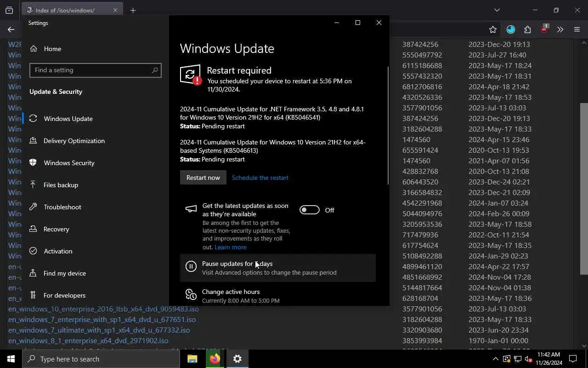Select Find my device option
Image resolution: width=588 pixels, height=368 pixels.
click(64, 273)
